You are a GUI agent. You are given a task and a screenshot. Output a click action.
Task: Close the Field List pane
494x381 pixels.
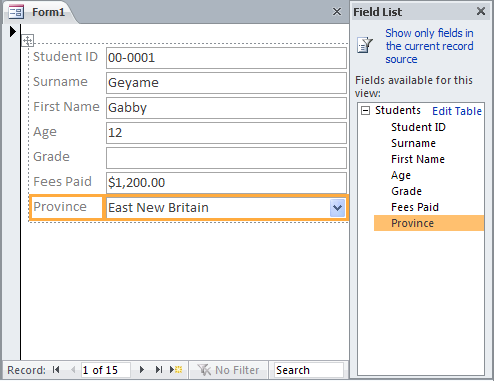481,11
